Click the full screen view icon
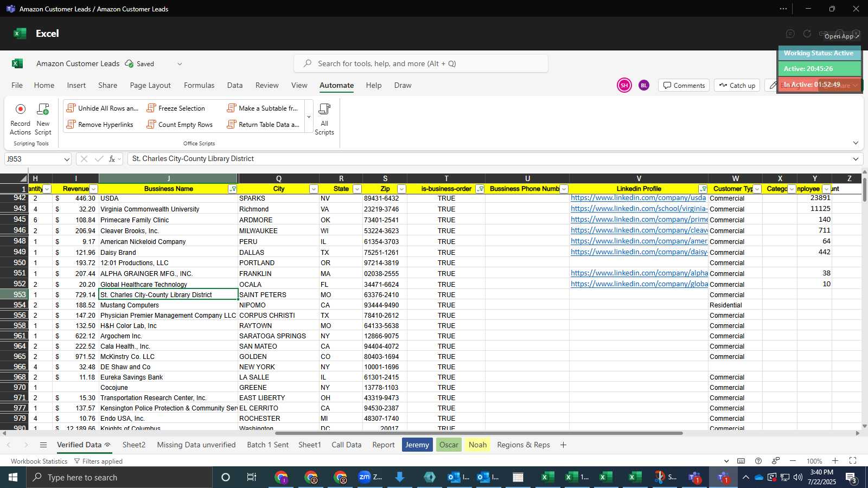The height and width of the screenshot is (488, 868). 853,461
